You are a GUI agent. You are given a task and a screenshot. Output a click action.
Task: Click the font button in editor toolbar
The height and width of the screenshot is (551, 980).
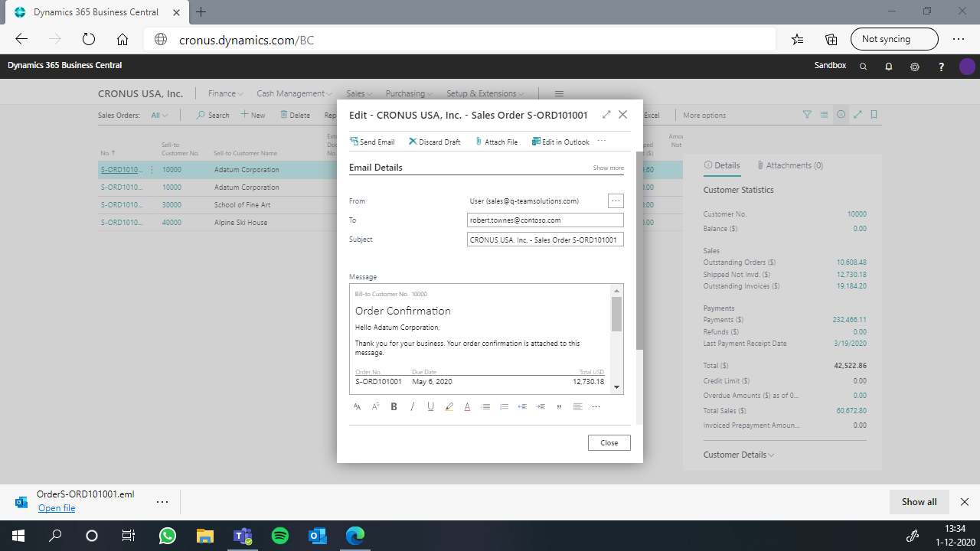click(x=357, y=407)
